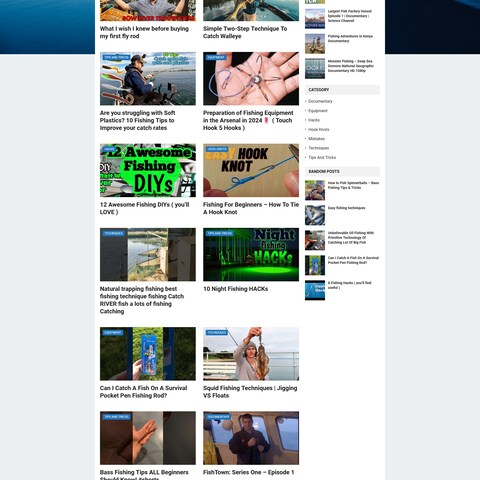Open the Night Fishing HACKs thumbnail image

(251, 255)
